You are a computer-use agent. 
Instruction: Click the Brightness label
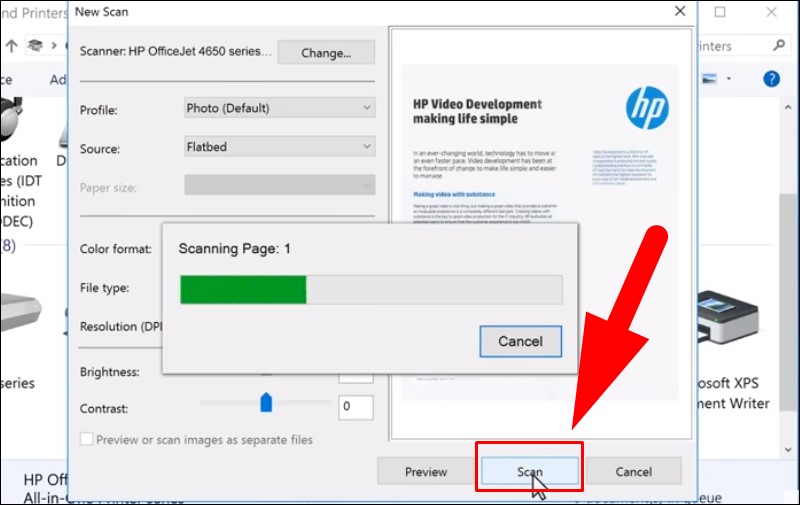coord(109,372)
